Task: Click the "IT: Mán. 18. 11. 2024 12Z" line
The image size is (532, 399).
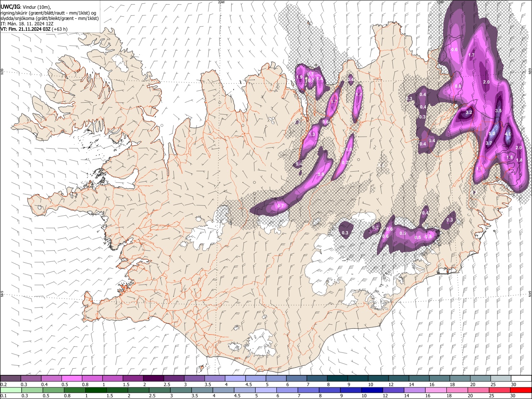Action: tap(27, 24)
